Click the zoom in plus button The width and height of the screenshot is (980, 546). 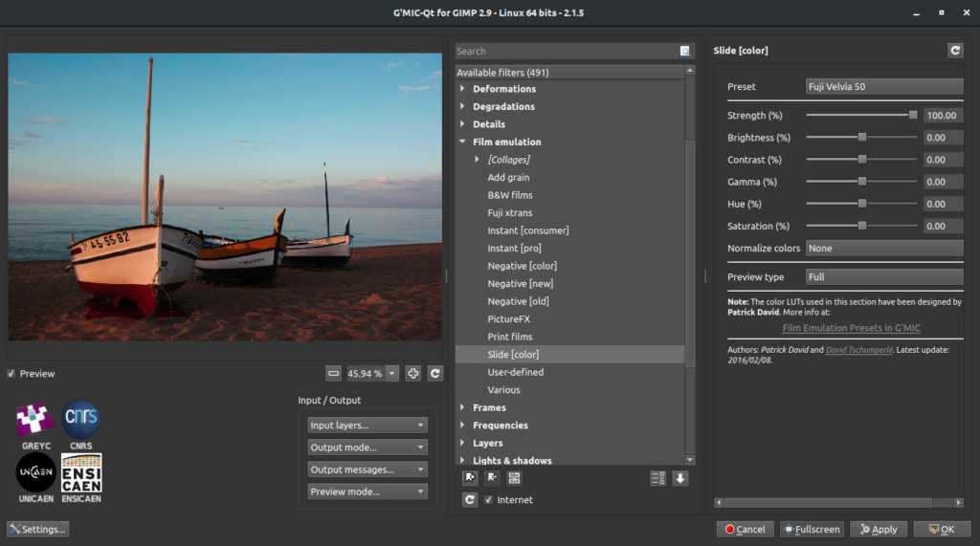[x=413, y=373]
